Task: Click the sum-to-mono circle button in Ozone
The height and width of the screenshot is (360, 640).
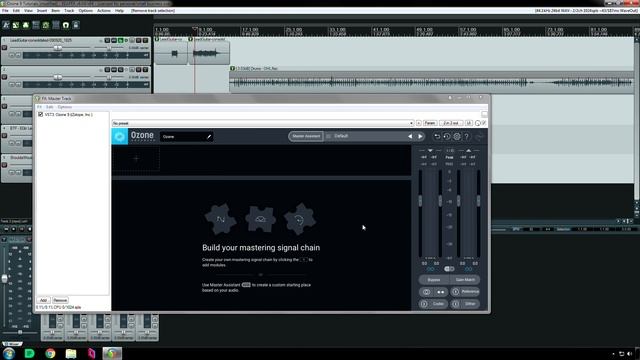Action: click(x=426, y=292)
